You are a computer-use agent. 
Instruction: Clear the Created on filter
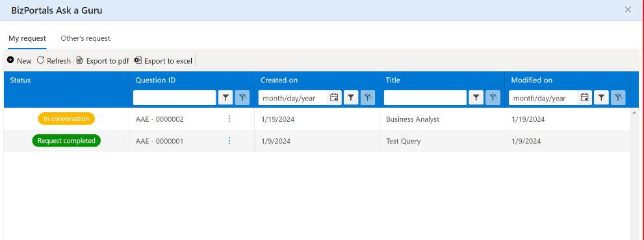[x=368, y=98]
